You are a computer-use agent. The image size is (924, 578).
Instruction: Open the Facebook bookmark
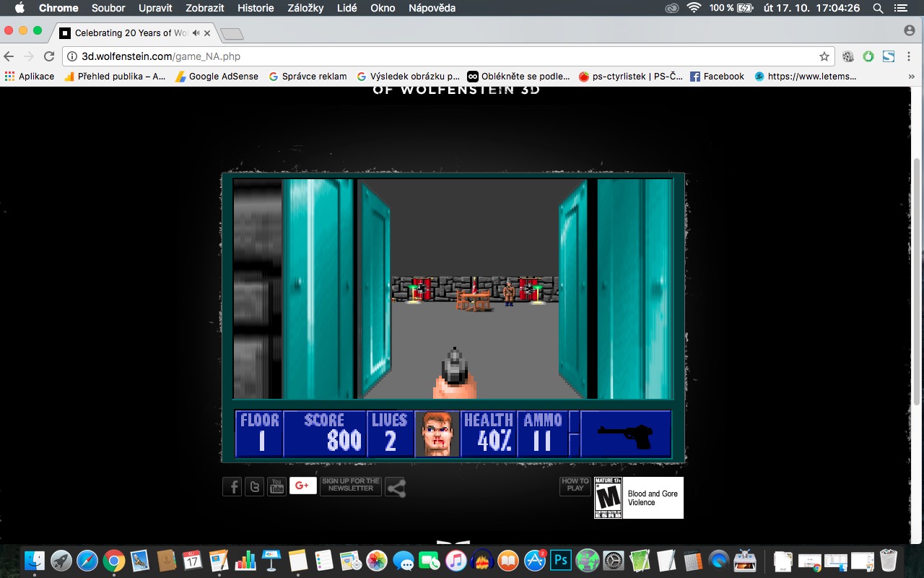click(717, 76)
